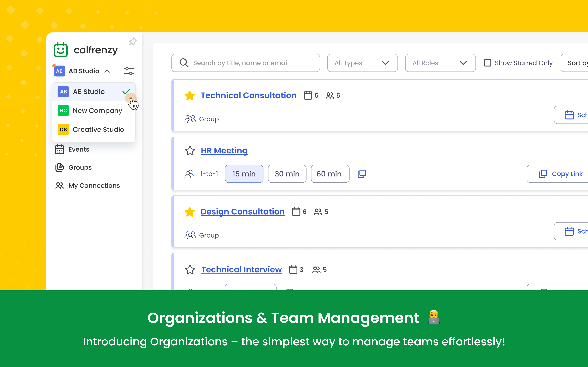Enable Show Starred Only
588x367 pixels.
(488, 63)
